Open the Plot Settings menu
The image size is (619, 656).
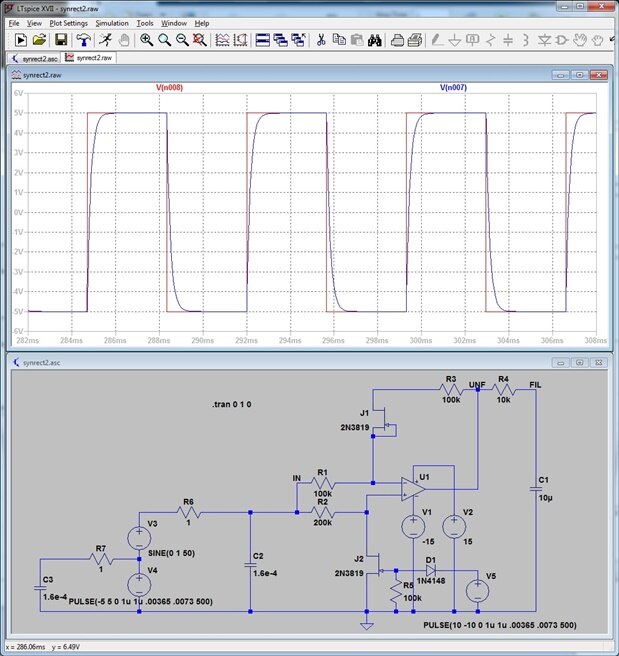pyautogui.click(x=68, y=22)
